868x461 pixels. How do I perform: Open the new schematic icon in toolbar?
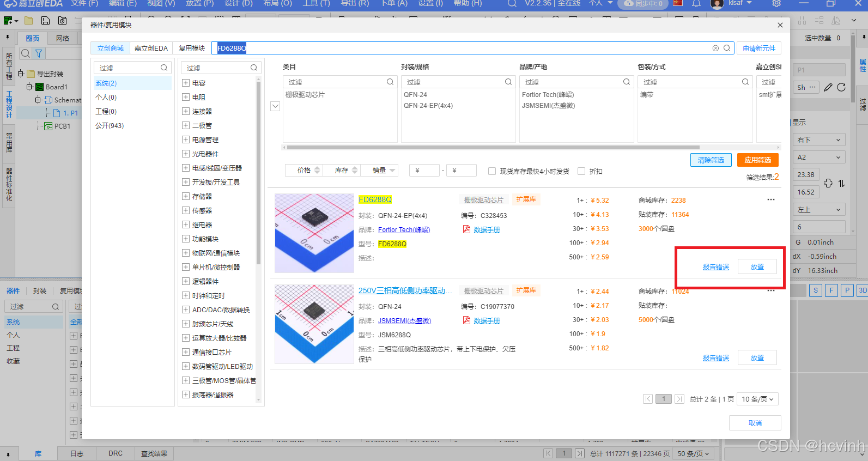point(9,21)
